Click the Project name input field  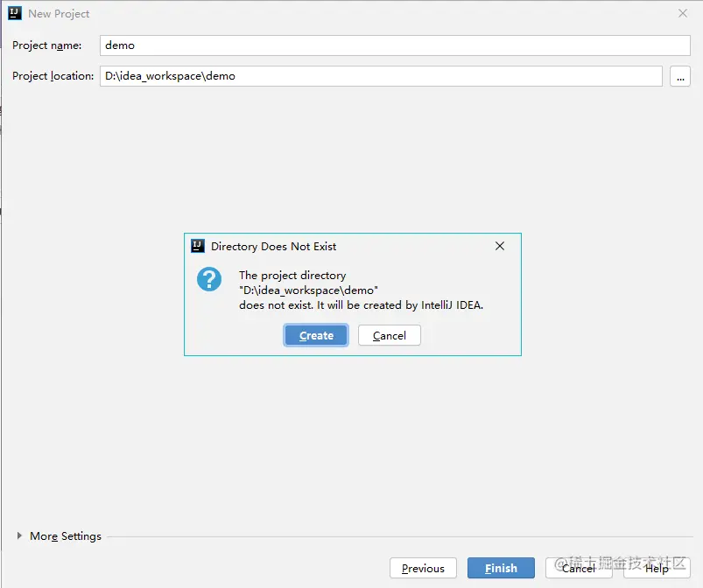395,45
